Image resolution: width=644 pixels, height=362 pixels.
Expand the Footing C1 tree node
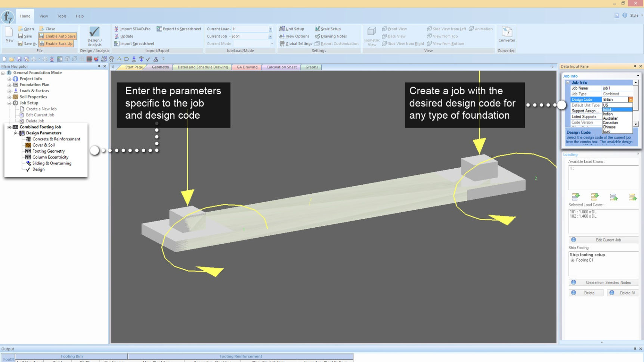click(x=572, y=260)
